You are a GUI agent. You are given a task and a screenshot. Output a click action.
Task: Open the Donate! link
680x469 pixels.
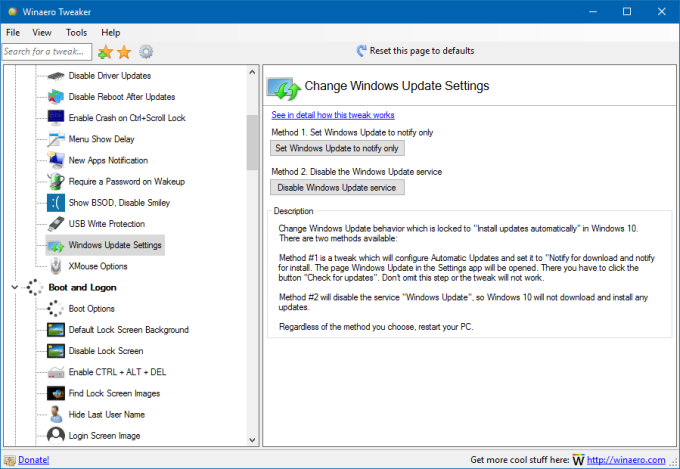point(33,460)
